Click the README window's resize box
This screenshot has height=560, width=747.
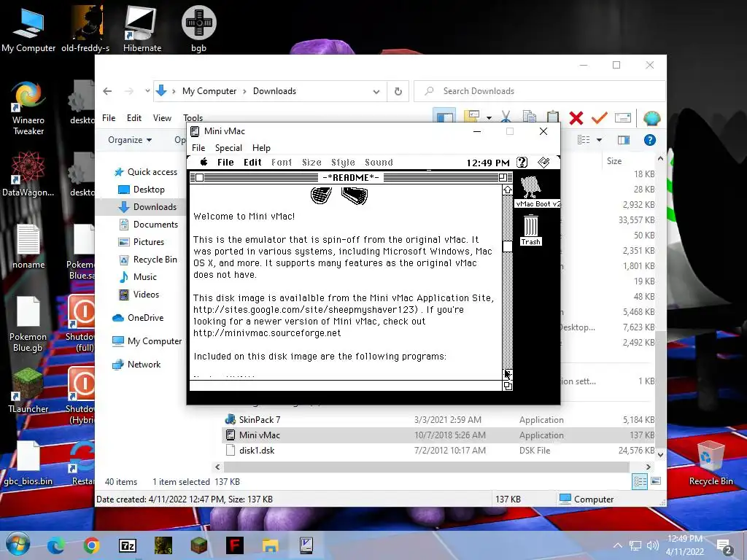click(508, 386)
